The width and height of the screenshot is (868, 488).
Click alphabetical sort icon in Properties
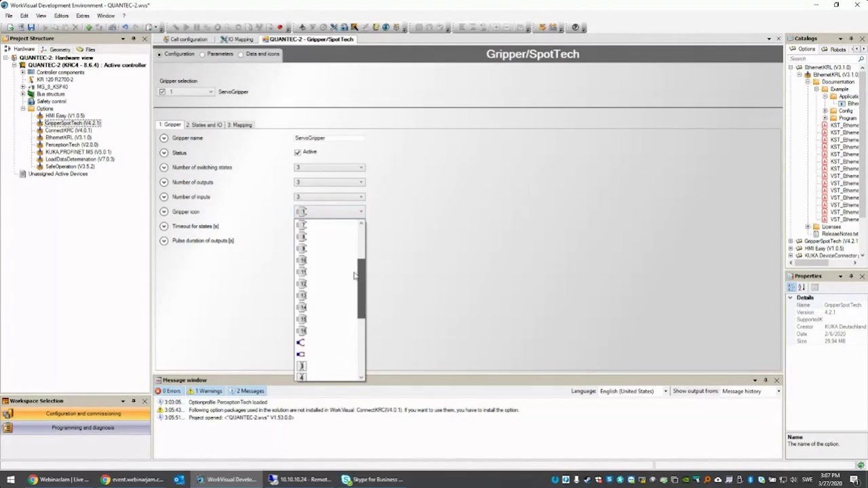pyautogui.click(x=802, y=287)
